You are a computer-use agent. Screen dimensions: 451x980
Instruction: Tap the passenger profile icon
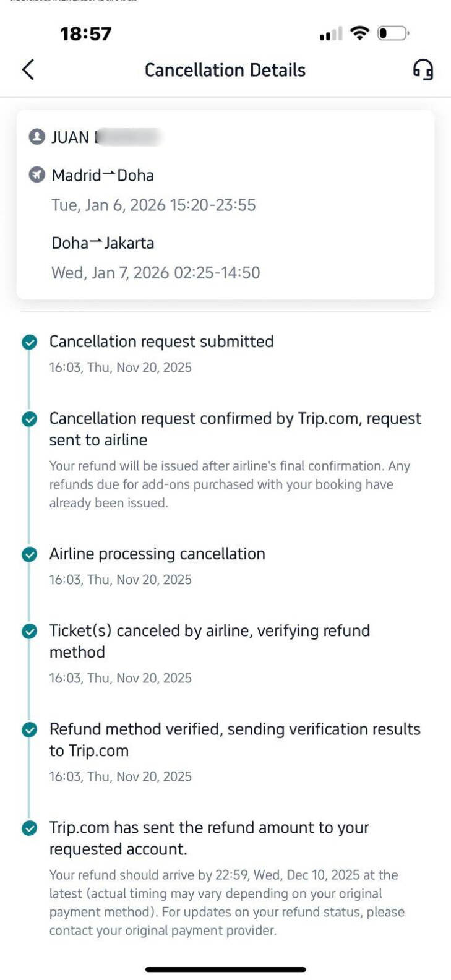click(37, 137)
